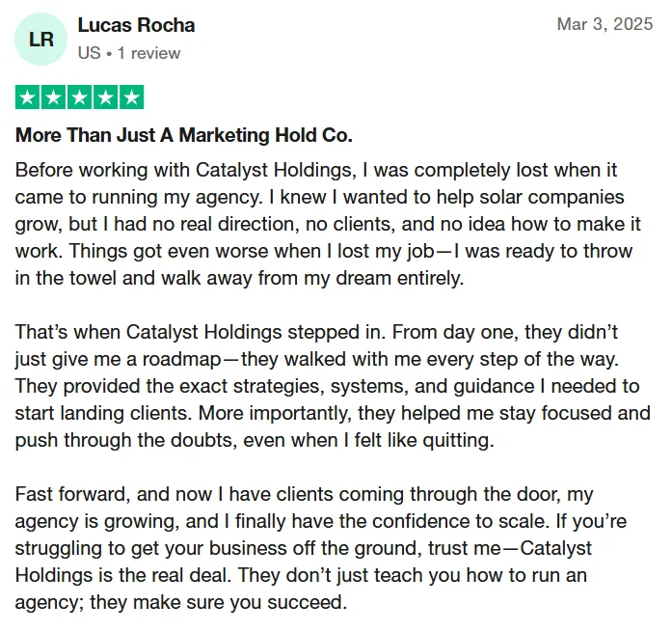
Task: Click the Mar 3, 2025 date
Action: click(605, 24)
